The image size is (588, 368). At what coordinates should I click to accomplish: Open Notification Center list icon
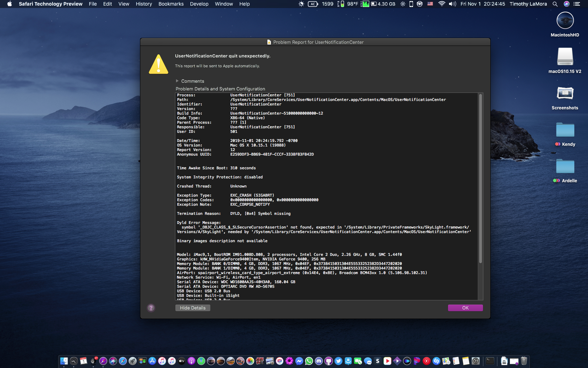pyautogui.click(x=577, y=4)
